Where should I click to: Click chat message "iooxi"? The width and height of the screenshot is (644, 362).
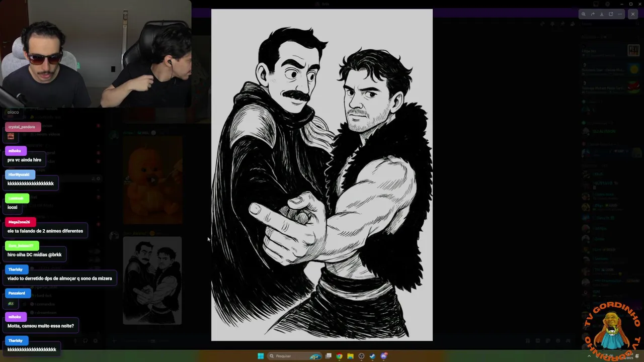coord(13,207)
